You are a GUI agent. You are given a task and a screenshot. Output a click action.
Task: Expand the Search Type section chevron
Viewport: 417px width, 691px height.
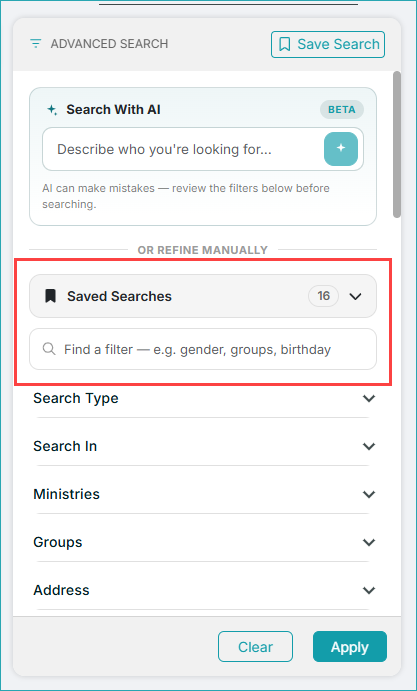tap(369, 398)
